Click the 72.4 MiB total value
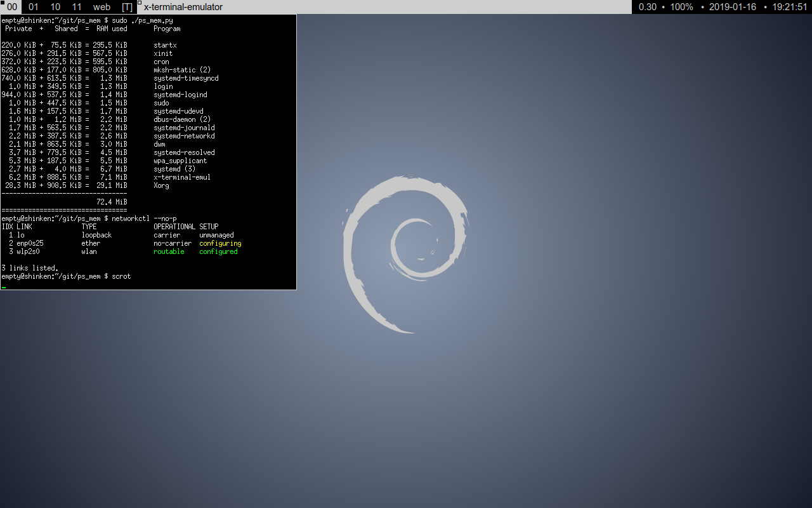Screen dimensions: 812x508 (112, 202)
